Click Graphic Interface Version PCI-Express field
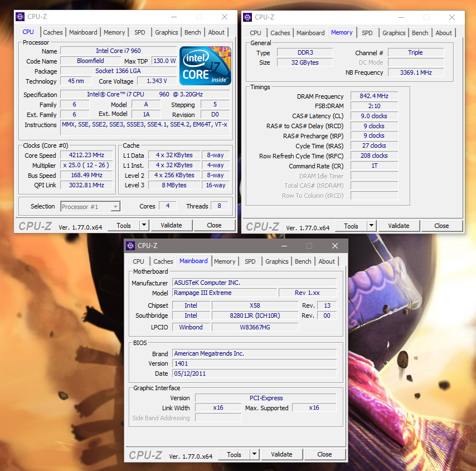476x471 pixels. (266, 398)
